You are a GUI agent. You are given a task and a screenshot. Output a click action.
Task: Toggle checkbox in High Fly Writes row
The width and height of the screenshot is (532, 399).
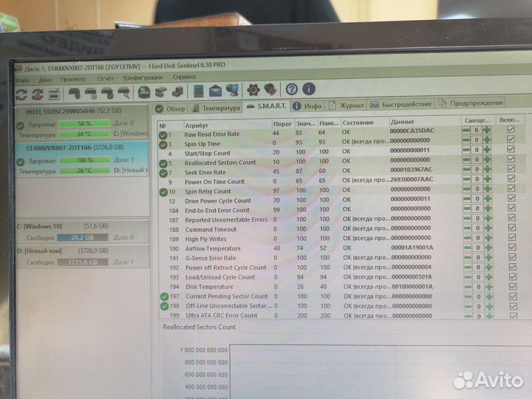click(512, 237)
